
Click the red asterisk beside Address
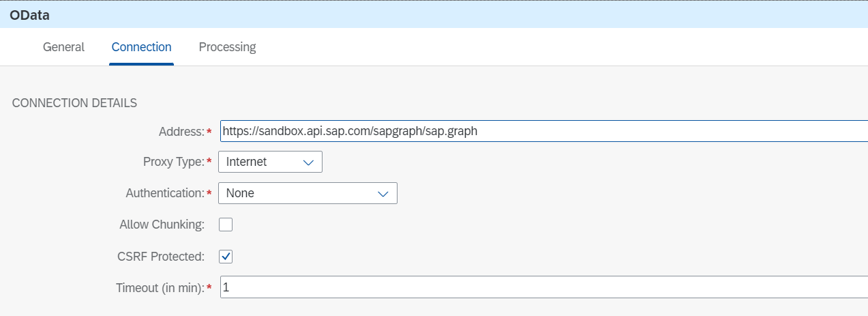pos(209,132)
